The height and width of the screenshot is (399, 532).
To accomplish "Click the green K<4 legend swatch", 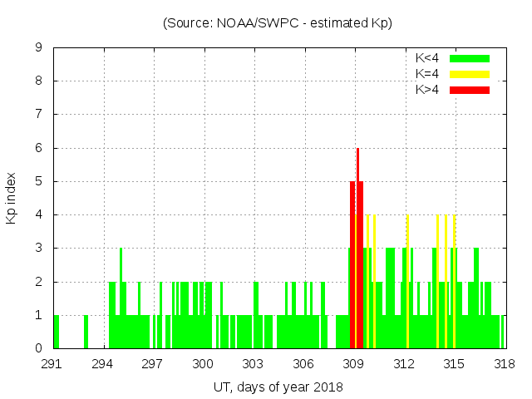I will [470, 58].
